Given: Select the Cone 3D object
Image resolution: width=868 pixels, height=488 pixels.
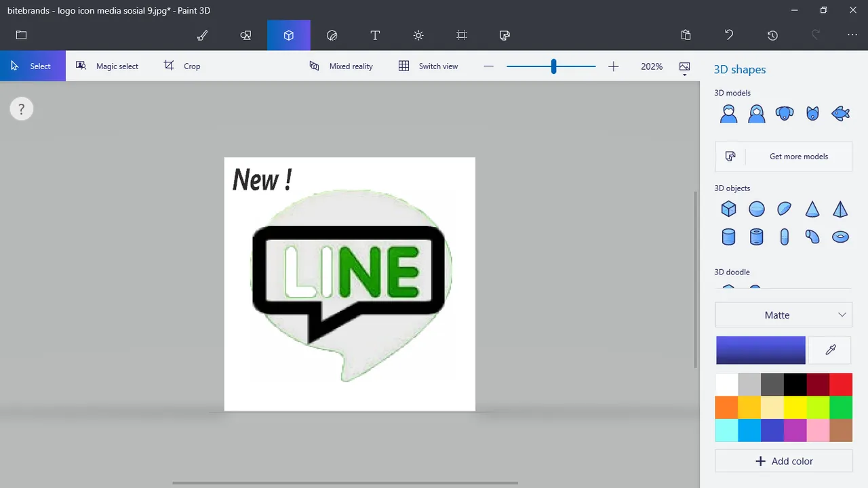Looking at the screenshot, I should pos(812,209).
